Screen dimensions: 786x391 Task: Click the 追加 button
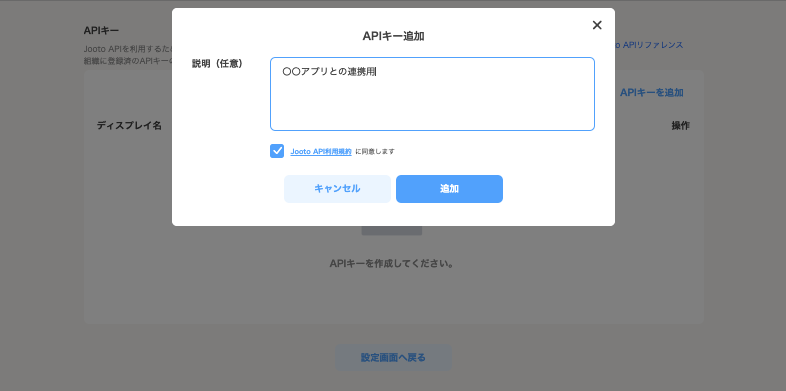pyautogui.click(x=449, y=189)
